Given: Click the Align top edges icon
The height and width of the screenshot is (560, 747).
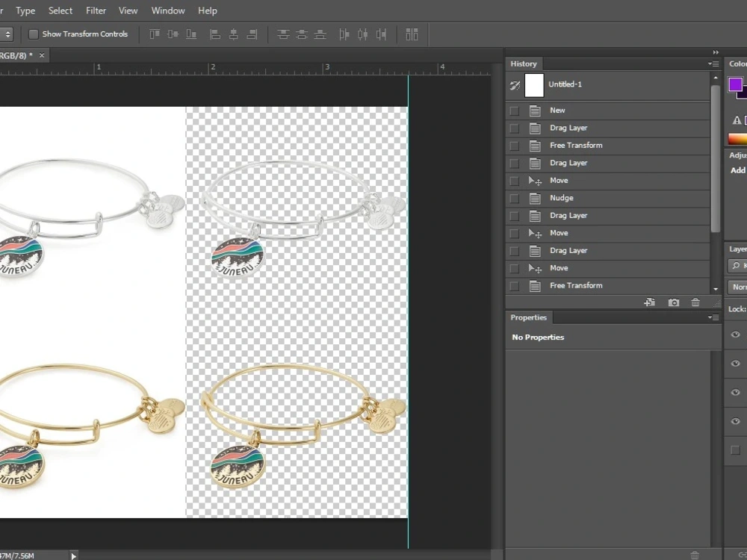Looking at the screenshot, I should coord(155,34).
